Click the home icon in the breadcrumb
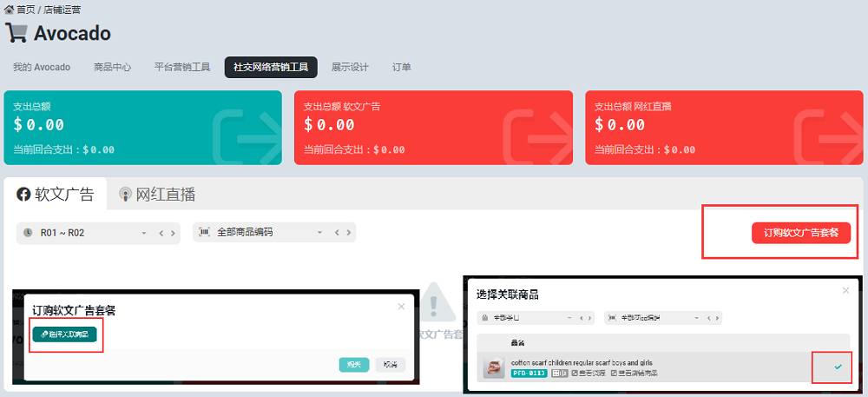Screen dimensions: 868x397 [9, 10]
